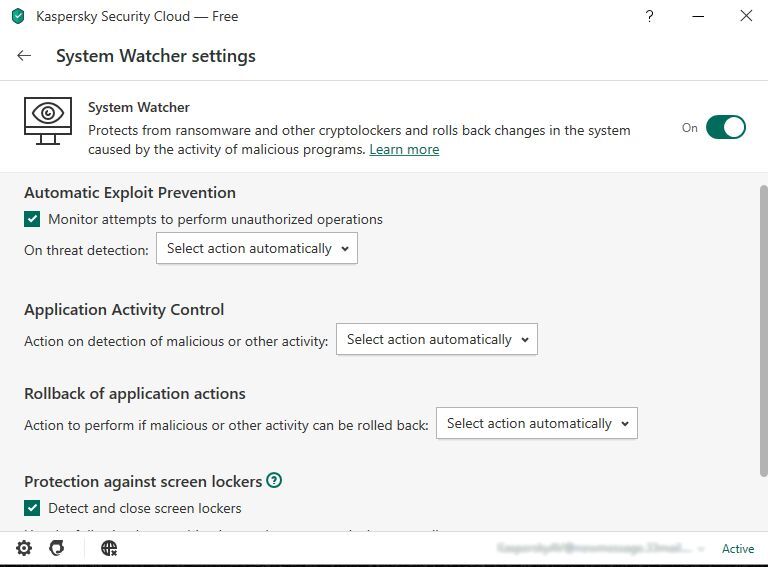
Task: Open the Learn more link
Action: [404, 149]
